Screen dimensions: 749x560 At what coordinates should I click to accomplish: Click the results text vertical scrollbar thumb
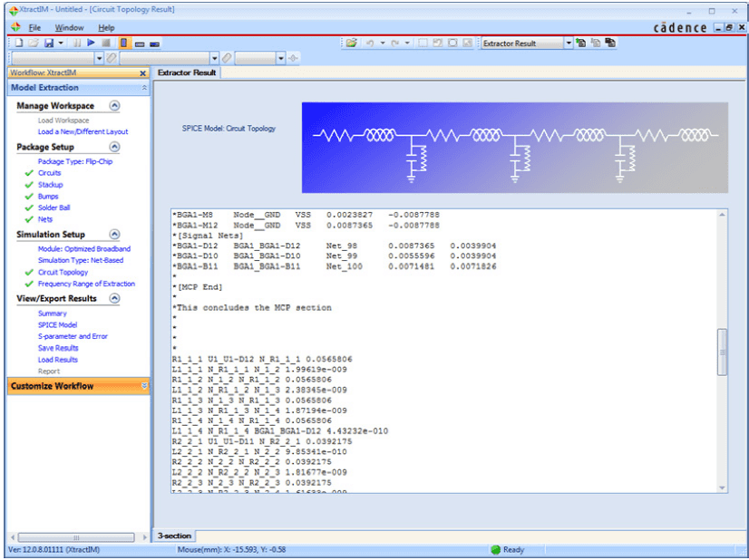[722, 352]
